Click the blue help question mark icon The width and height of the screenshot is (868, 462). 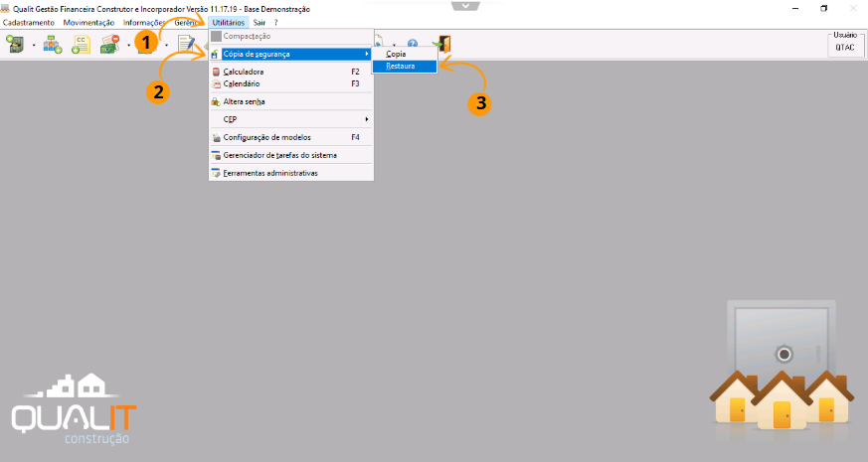pos(413,43)
